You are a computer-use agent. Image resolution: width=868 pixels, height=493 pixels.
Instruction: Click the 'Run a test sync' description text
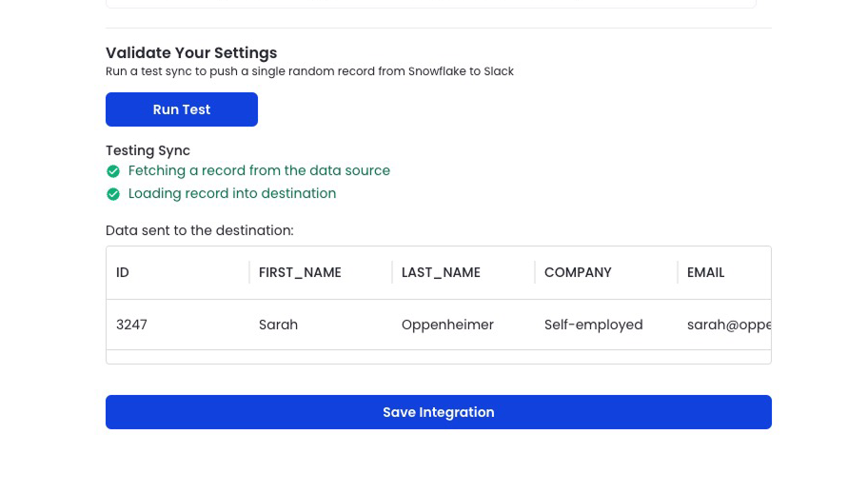(x=309, y=71)
